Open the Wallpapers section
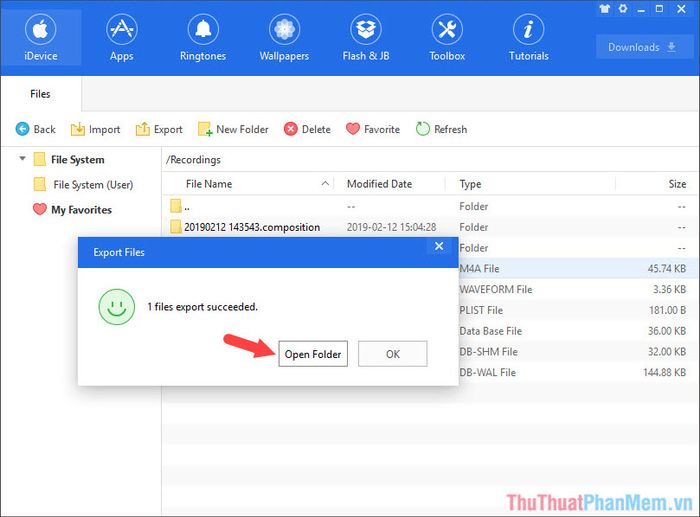 (x=284, y=38)
